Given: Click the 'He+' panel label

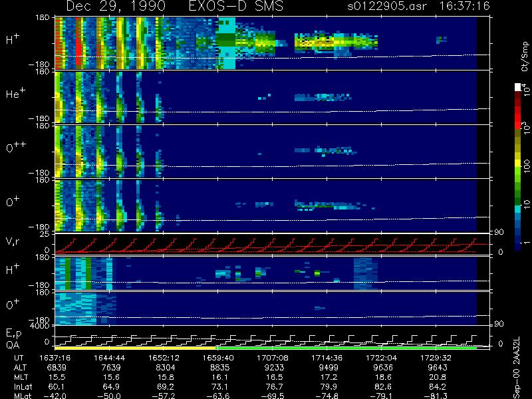Looking at the screenshot, I should coord(15,93).
